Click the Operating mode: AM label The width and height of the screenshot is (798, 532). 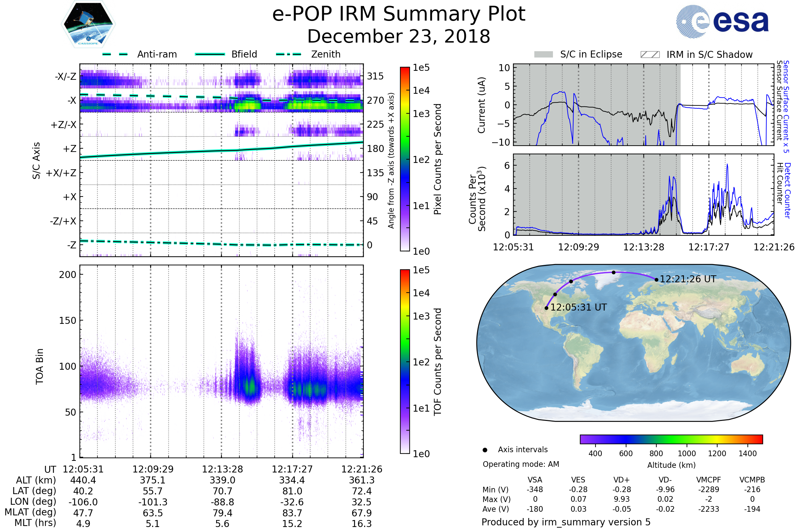pos(521,464)
